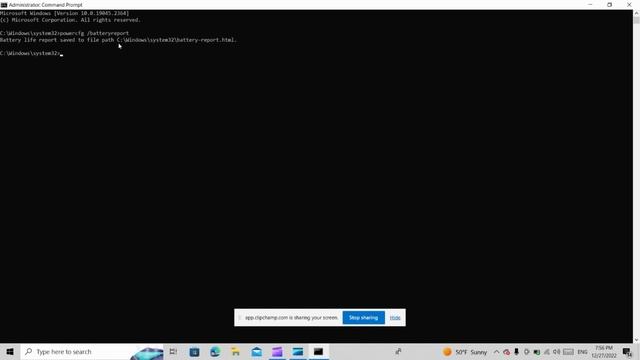640x360 pixels.
Task: Open the Windows Start menu
Action: pos(10,351)
